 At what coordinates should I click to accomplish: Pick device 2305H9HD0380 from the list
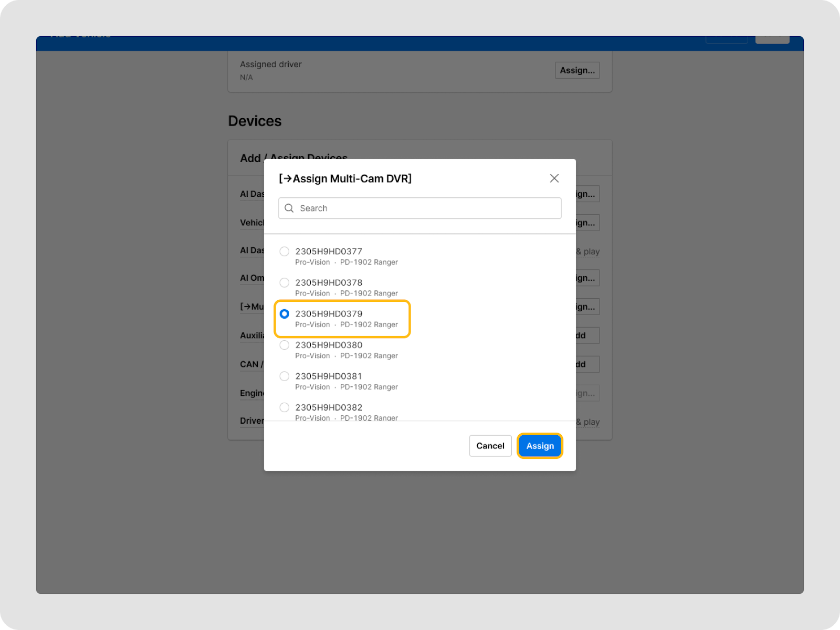(x=285, y=345)
